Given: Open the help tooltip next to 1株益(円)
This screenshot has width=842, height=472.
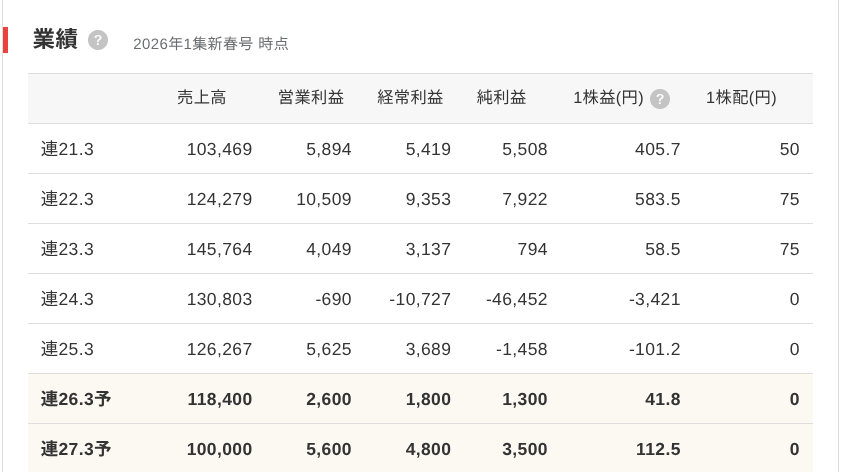Looking at the screenshot, I should [660, 99].
